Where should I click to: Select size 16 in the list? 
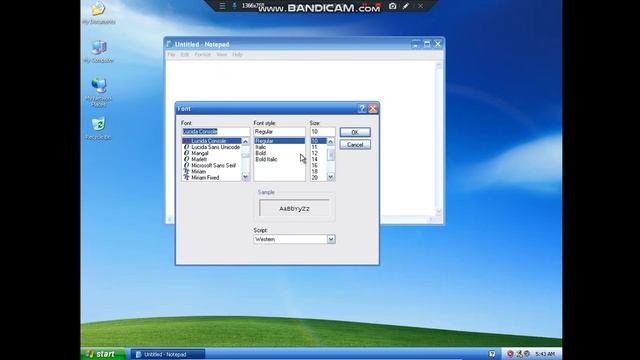(319, 165)
